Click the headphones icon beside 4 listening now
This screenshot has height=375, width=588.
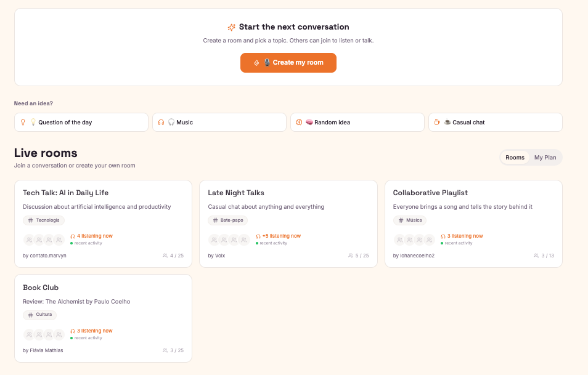(73, 236)
